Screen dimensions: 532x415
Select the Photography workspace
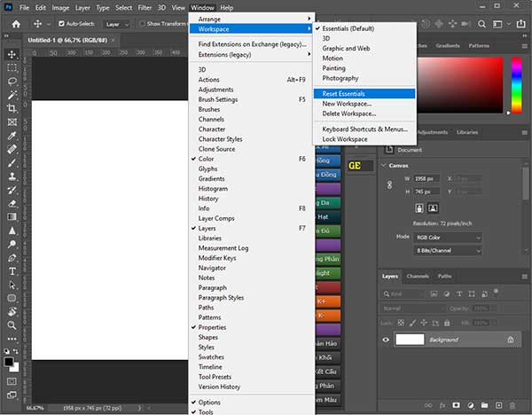364,78
